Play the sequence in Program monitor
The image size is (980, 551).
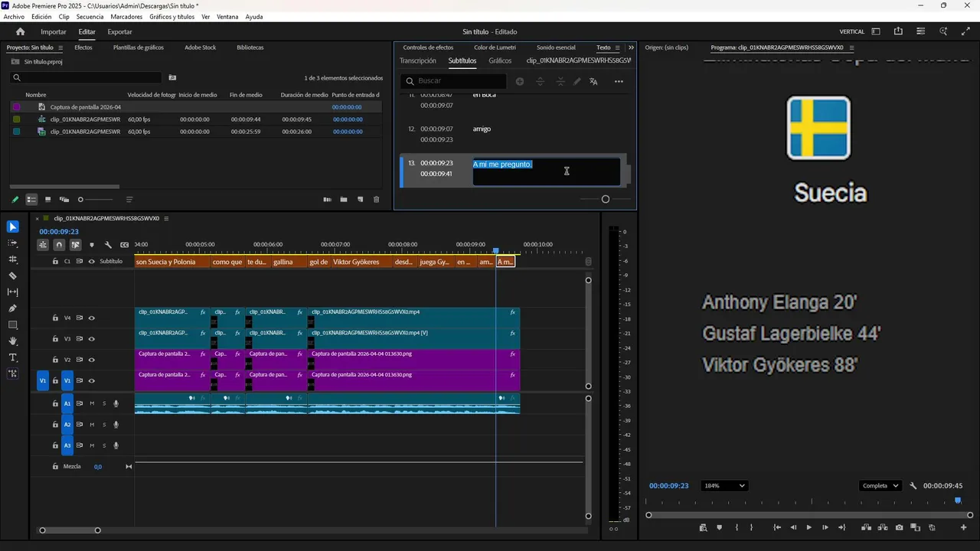808,527
